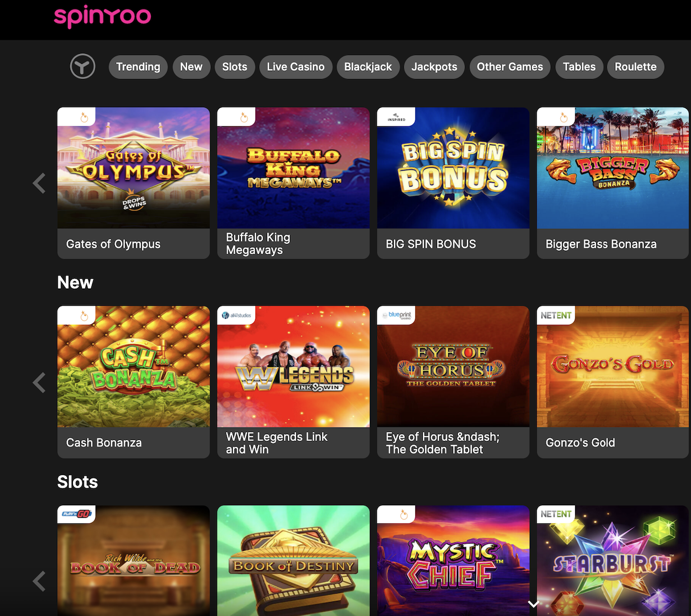Expand using the down chevron at page bottom
This screenshot has width=691, height=616.
(x=533, y=604)
